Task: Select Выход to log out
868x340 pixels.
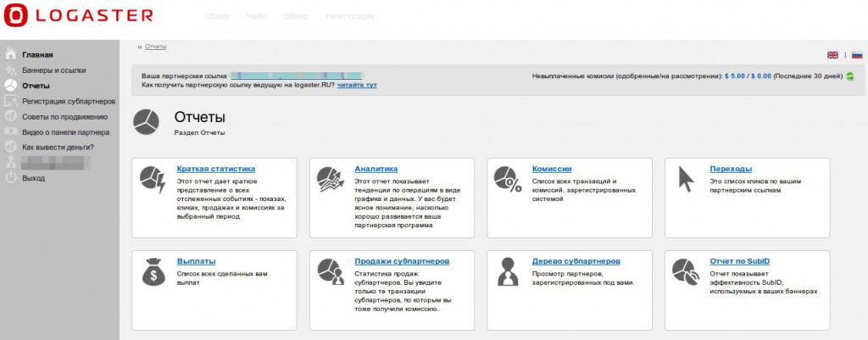Action: [34, 178]
